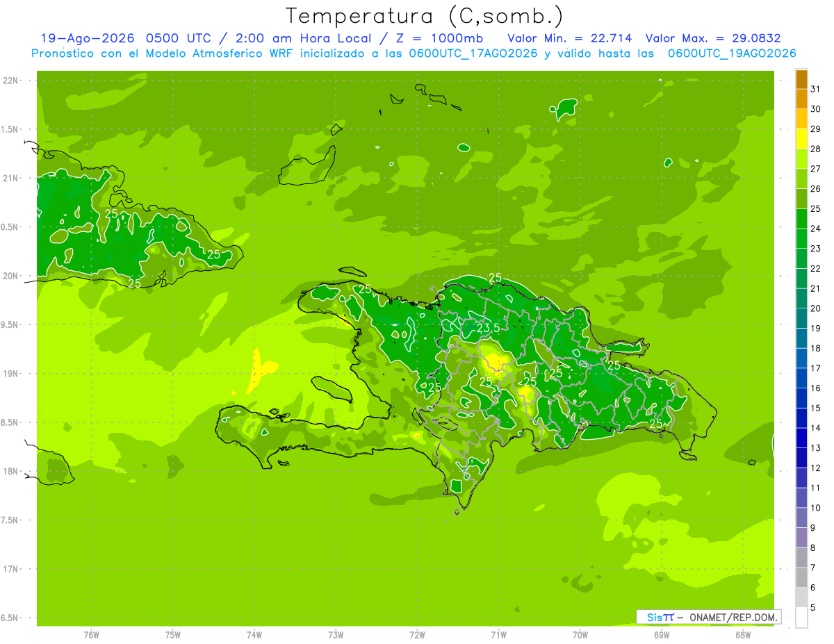Screen dimensions: 834x644
Task: Click the 17N latitude axis label
Action: click(x=11, y=569)
